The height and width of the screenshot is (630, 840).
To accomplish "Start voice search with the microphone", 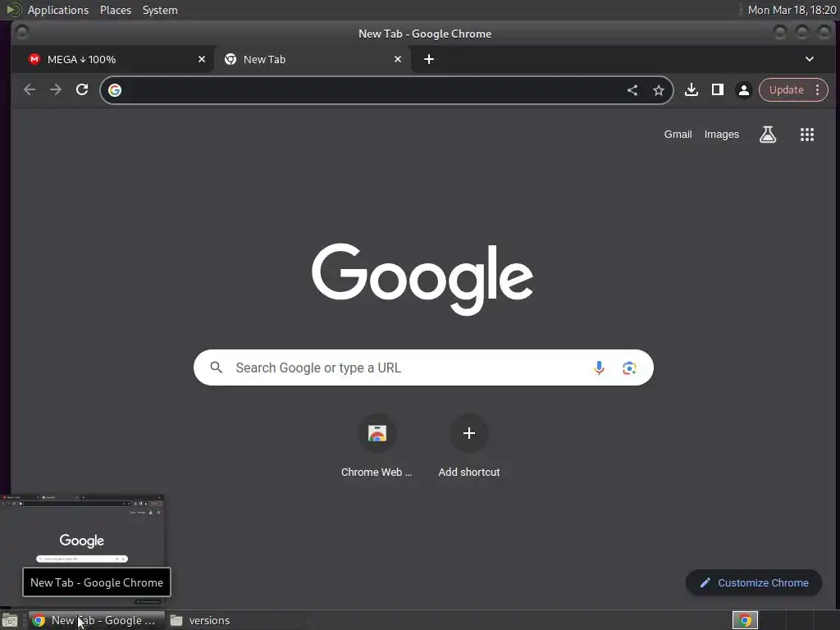I will pos(599,367).
